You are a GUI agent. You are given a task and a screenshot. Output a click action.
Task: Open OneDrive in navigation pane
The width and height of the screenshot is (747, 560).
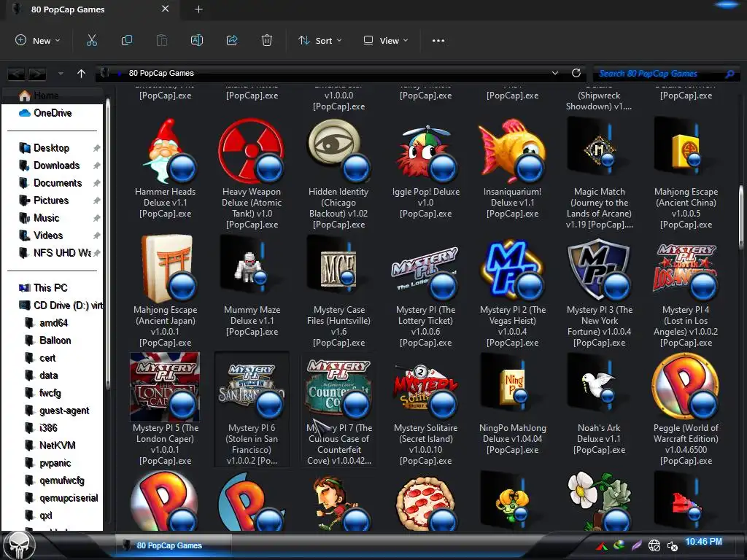[53, 113]
